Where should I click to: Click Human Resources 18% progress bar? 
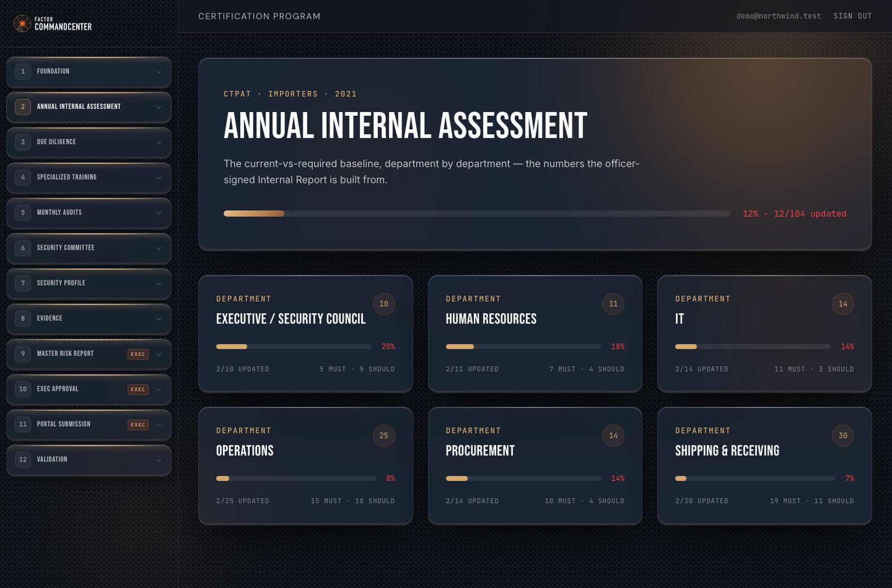tap(523, 347)
